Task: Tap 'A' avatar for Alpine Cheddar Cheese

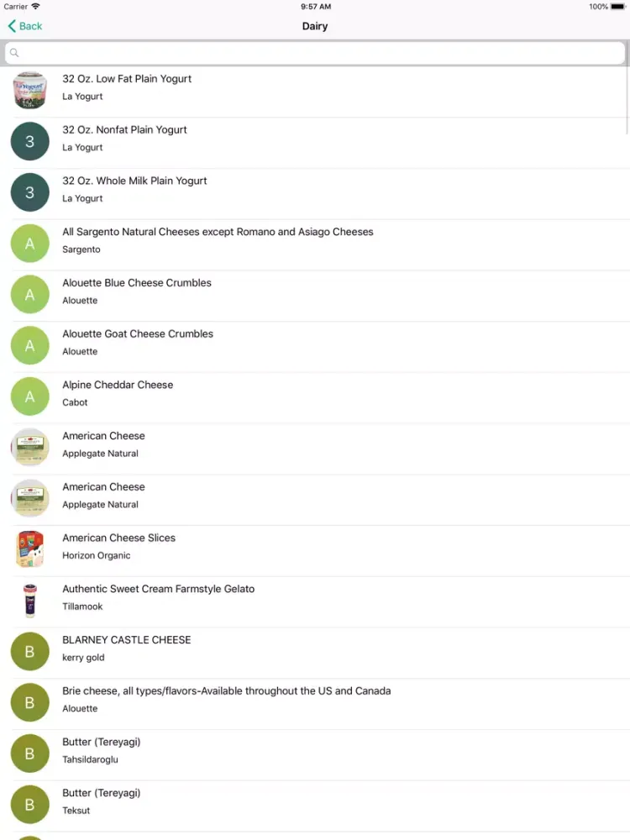Action: [x=30, y=396]
